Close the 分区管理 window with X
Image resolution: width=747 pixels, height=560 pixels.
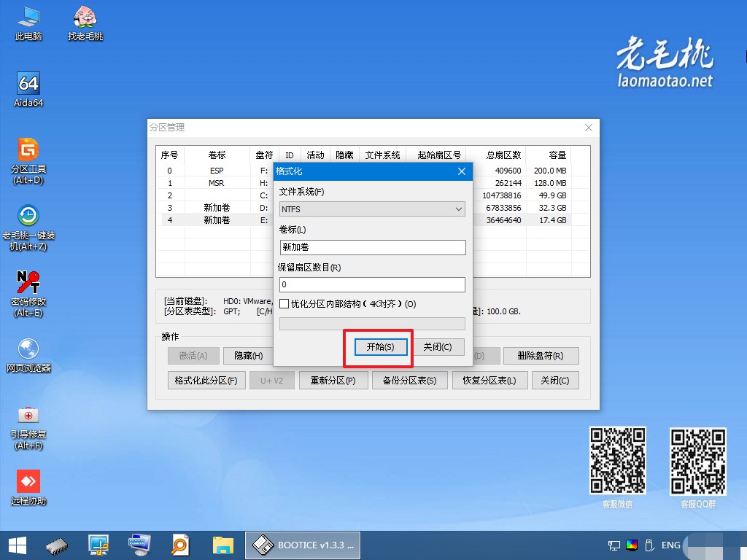click(x=589, y=128)
